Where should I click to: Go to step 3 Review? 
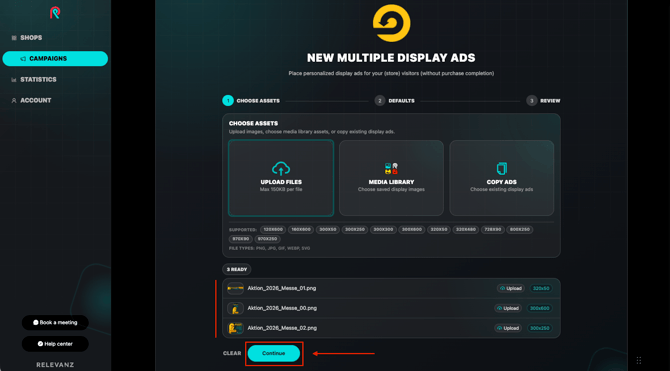543,101
